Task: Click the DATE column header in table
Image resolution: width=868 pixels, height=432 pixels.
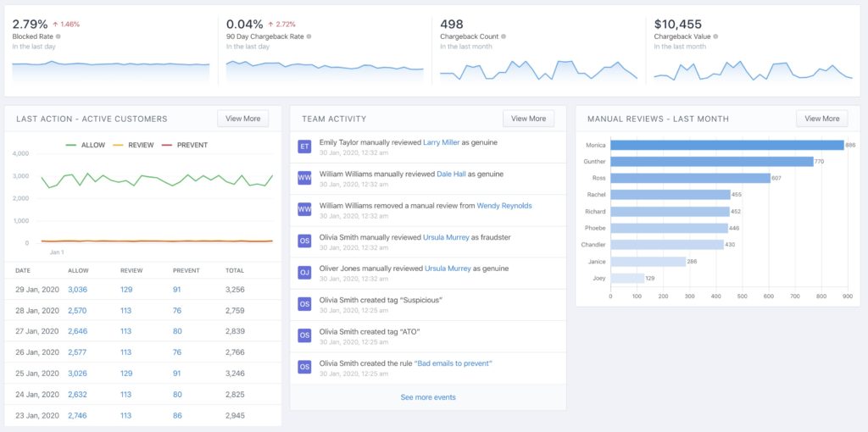Action: [x=23, y=270]
